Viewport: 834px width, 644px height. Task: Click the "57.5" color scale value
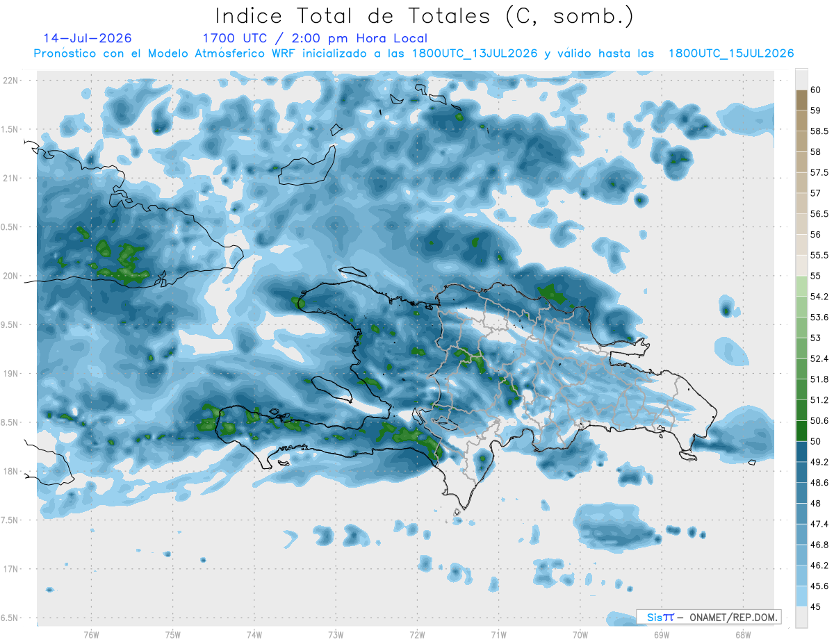click(820, 172)
